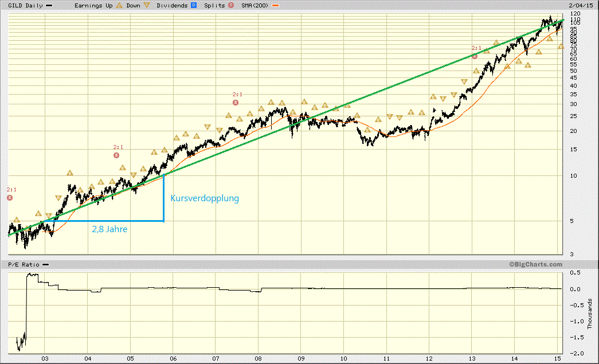
Task: Click the '10' price axis label
Action: 573,176
